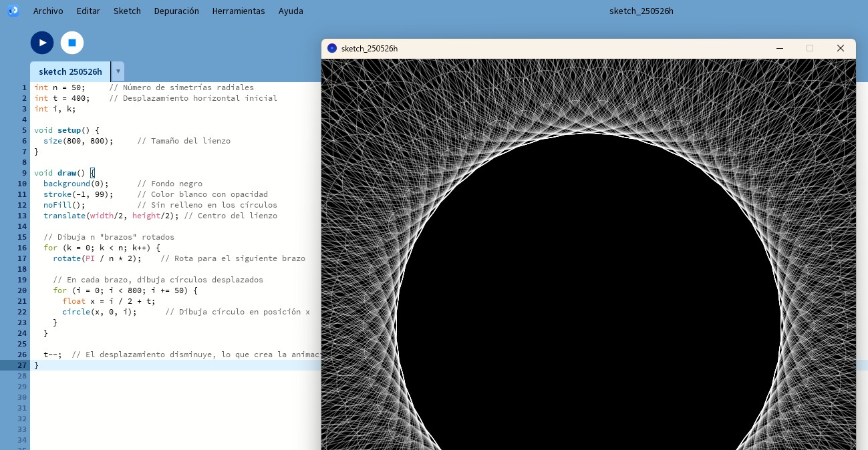The height and width of the screenshot is (450, 868).
Task: Open the tab dropdown arrow
Action: [x=118, y=71]
